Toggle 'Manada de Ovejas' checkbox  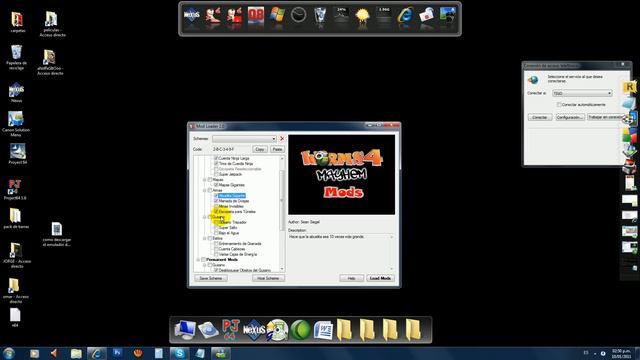pos(216,201)
